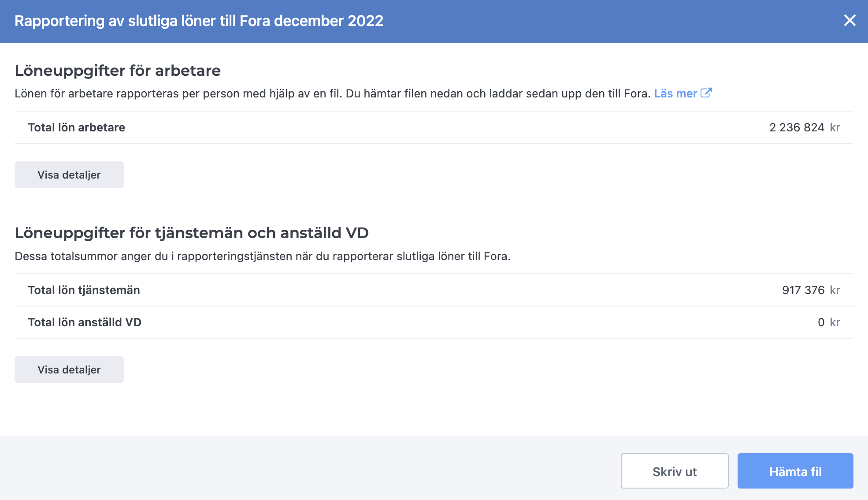Click the amount 917 376 kr

coord(803,290)
